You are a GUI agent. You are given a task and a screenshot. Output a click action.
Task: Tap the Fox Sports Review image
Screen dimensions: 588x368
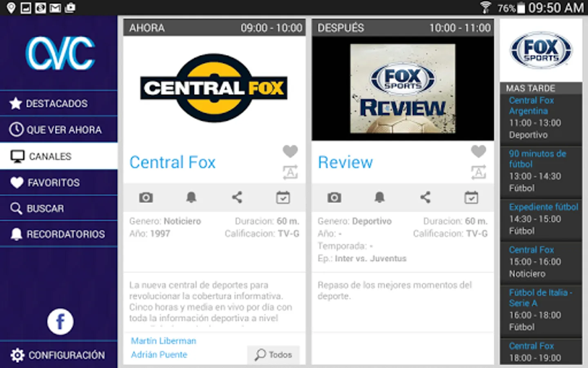coord(403,88)
